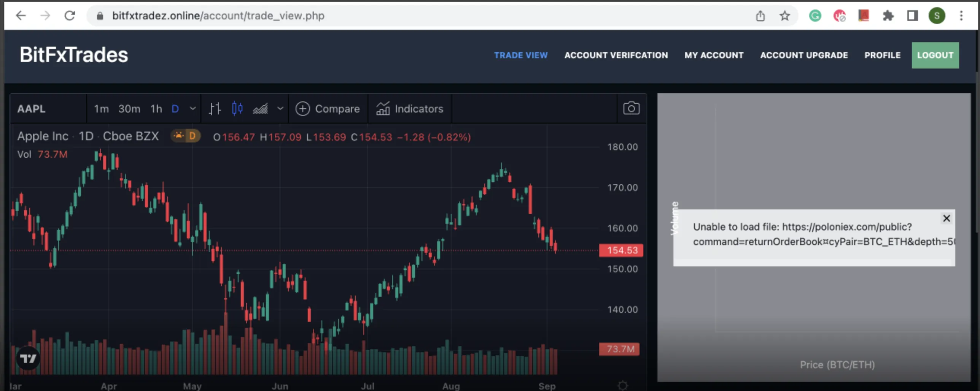The height and width of the screenshot is (391, 980).
Task: Expand the chart style dropdown arrow
Action: point(280,109)
